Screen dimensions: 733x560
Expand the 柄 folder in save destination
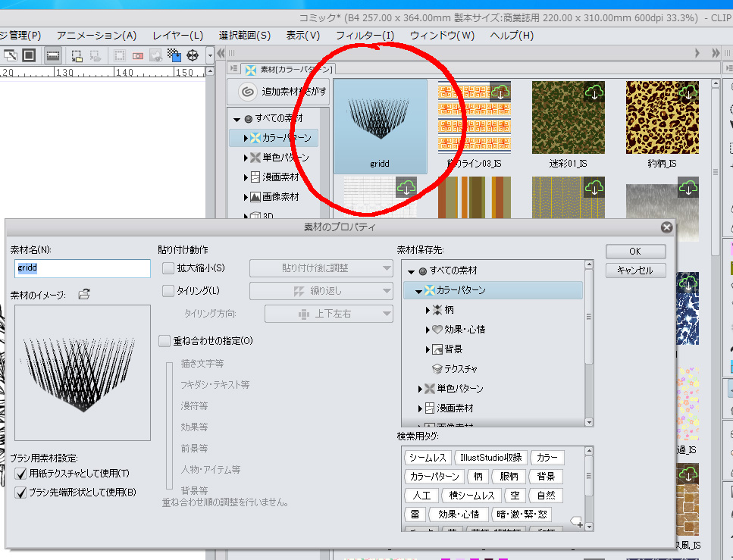point(428,310)
